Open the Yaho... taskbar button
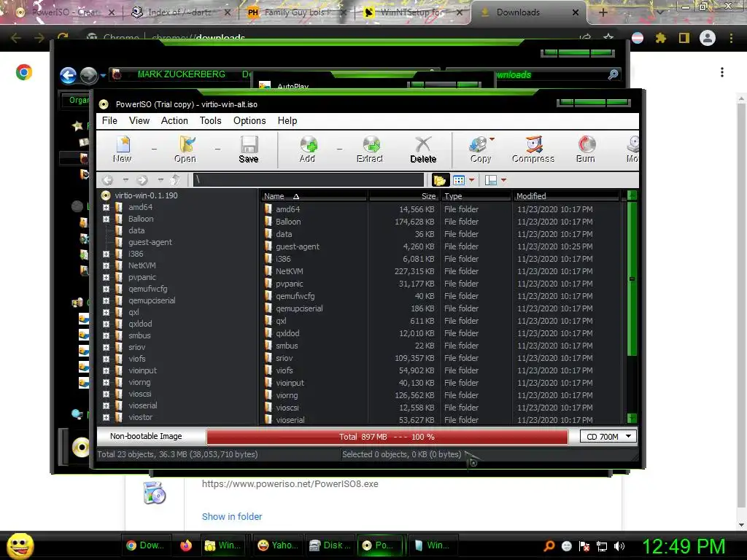The width and height of the screenshot is (747, 560). (x=277, y=545)
